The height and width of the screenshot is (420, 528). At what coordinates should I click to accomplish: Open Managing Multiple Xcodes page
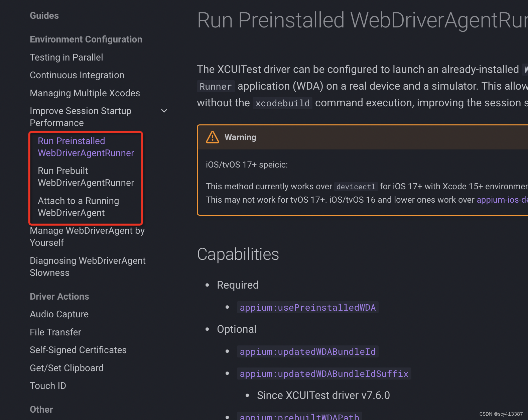coord(85,93)
